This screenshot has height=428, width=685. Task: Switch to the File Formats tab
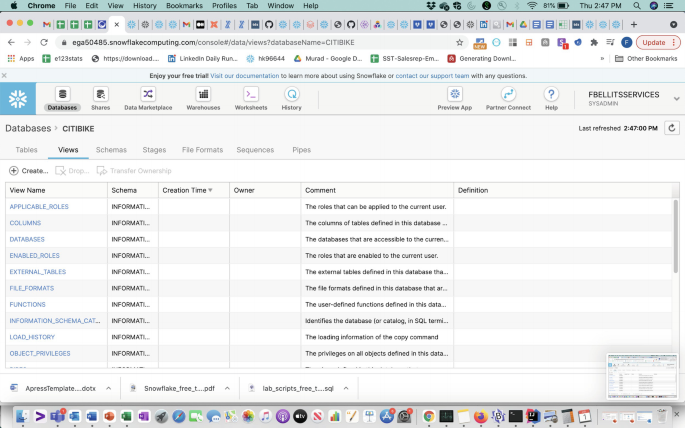[202, 149]
